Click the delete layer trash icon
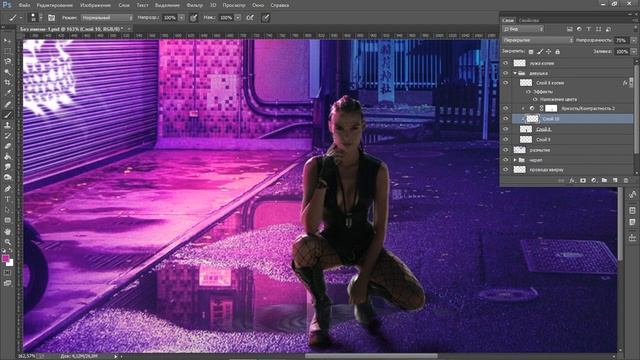The image size is (640, 360). click(626, 180)
